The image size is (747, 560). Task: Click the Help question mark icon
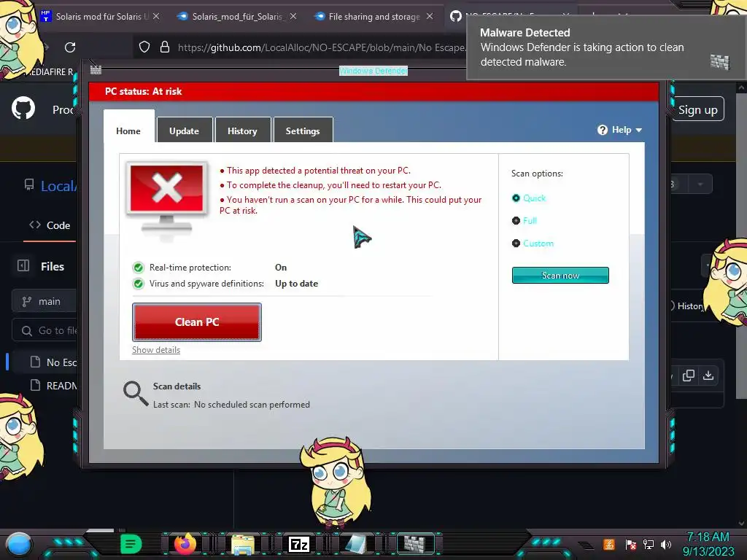[602, 130]
